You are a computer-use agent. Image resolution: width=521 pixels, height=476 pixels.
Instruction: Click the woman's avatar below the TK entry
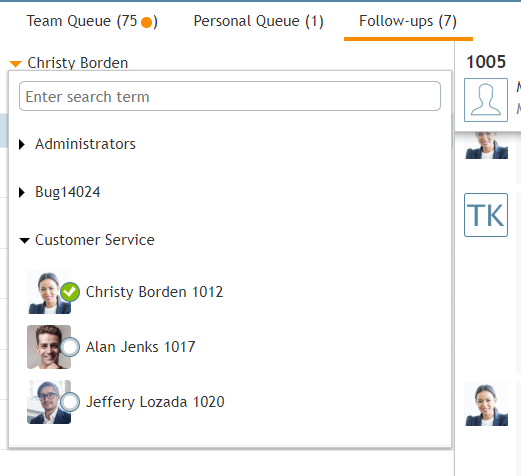pos(486,404)
